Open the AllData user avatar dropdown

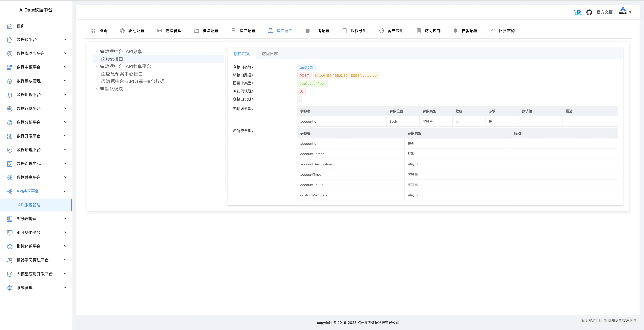[x=625, y=11]
